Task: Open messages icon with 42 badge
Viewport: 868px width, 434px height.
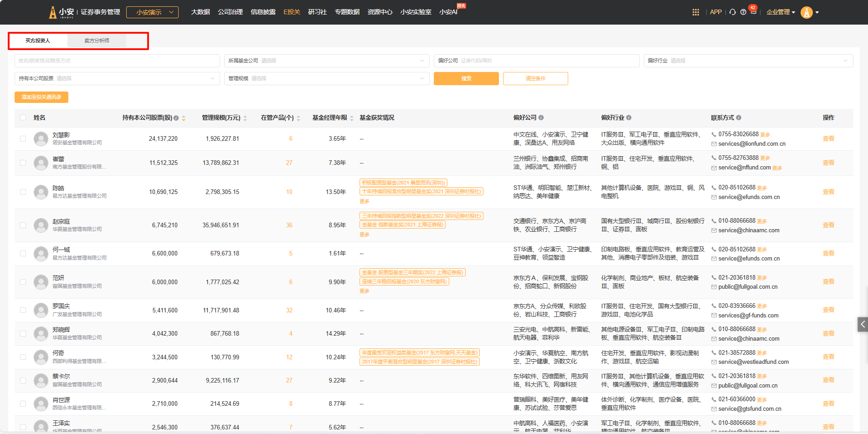Action: pos(753,12)
